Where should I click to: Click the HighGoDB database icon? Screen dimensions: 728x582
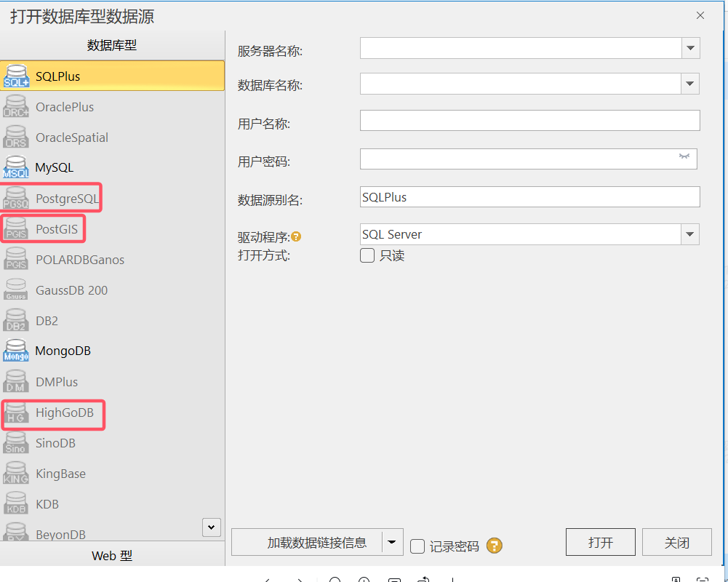[x=16, y=412]
